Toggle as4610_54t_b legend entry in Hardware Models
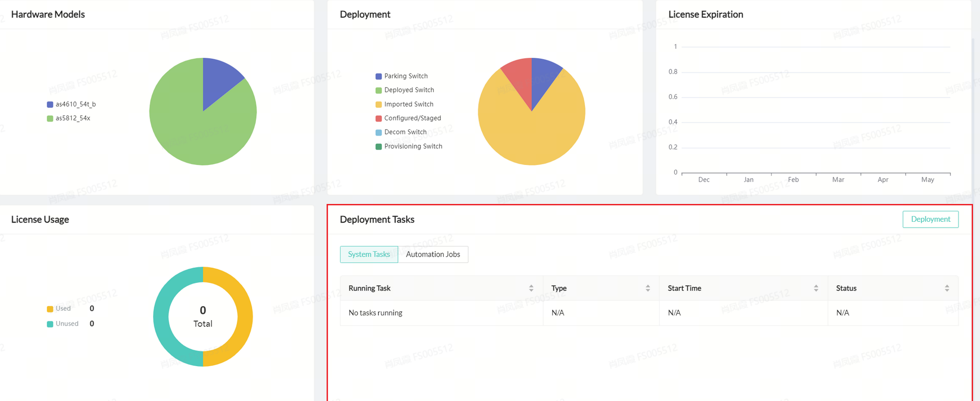980x401 pixels. [71, 104]
